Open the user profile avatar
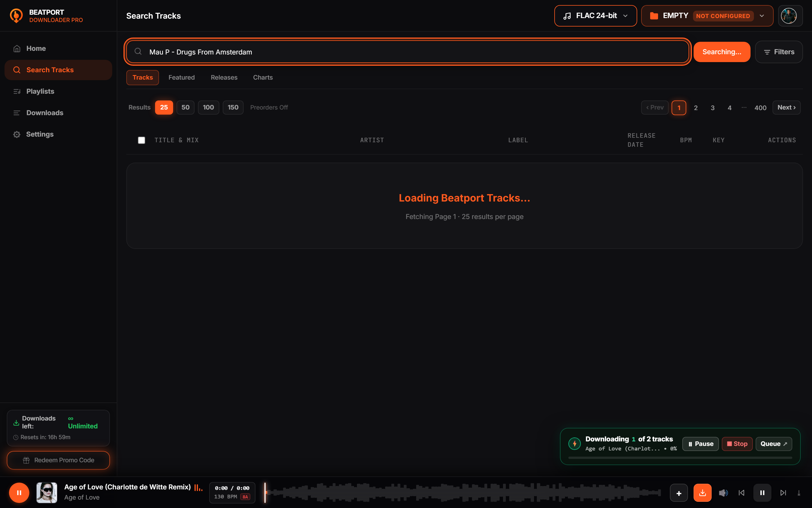The height and width of the screenshot is (508, 812). click(x=789, y=16)
